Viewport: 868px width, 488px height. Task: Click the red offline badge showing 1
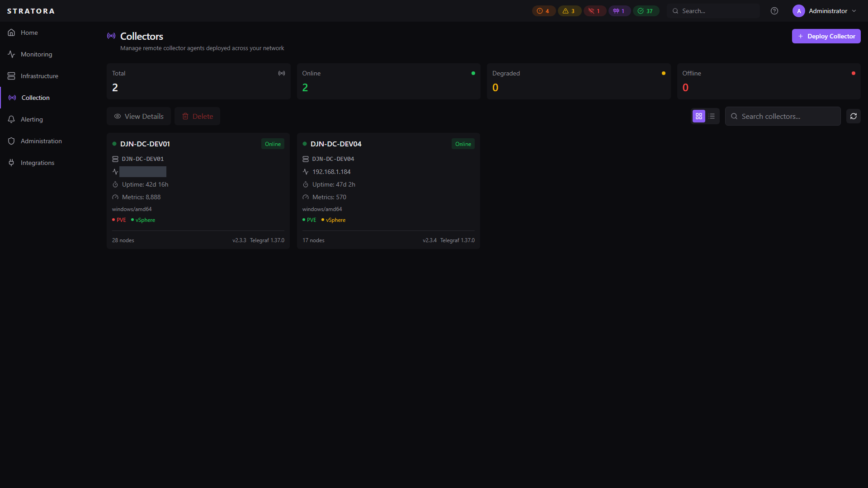pos(594,11)
